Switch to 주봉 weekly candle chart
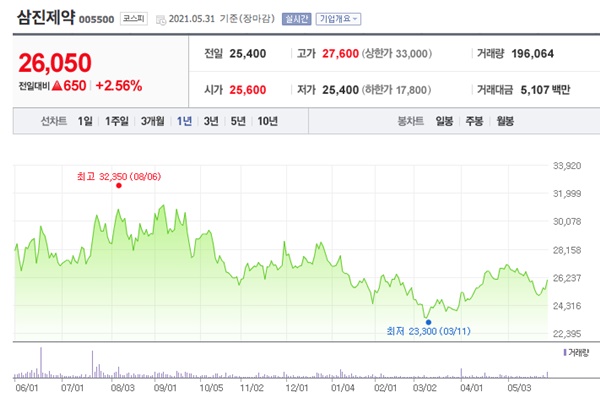This screenshot has width=600, height=408. pyautogui.click(x=474, y=121)
